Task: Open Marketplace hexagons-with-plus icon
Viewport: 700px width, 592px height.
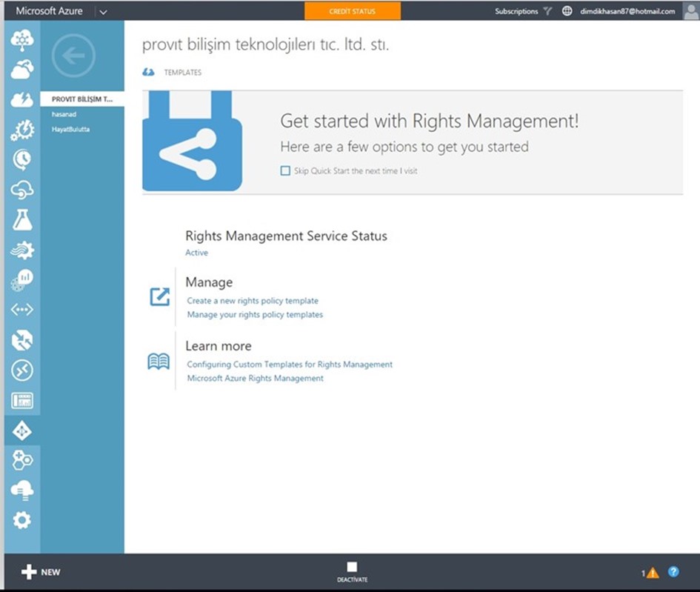Action: [22, 460]
